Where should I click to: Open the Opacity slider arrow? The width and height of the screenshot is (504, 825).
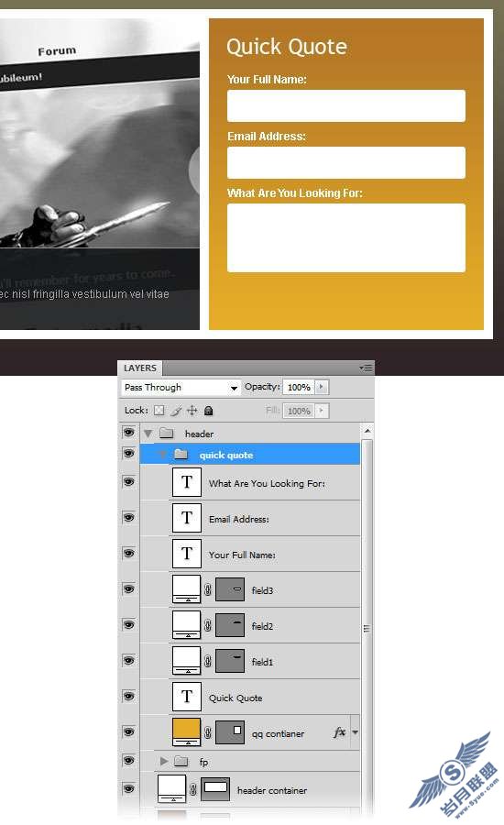(x=322, y=387)
